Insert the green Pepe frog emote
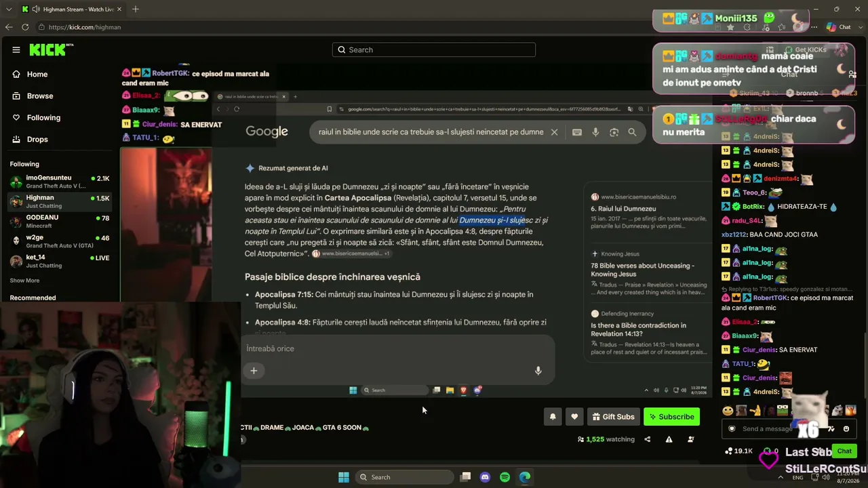The width and height of the screenshot is (868, 488). (782, 410)
